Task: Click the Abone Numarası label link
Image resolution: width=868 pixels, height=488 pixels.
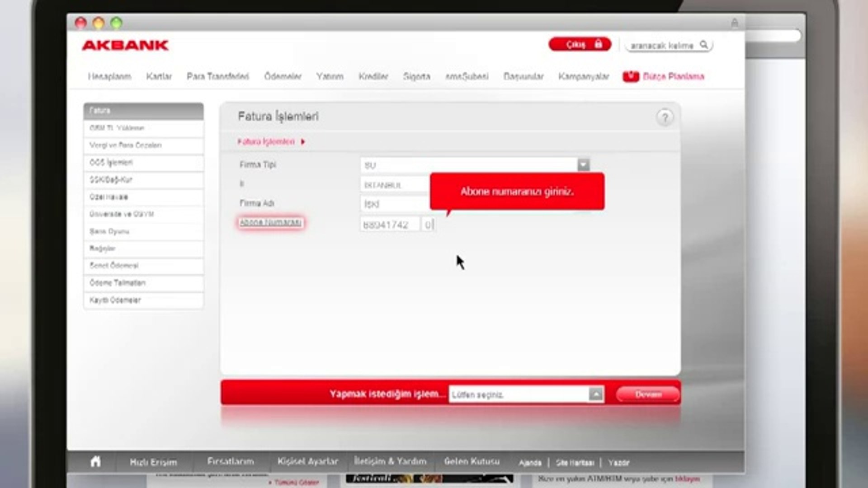Action: pos(270,223)
